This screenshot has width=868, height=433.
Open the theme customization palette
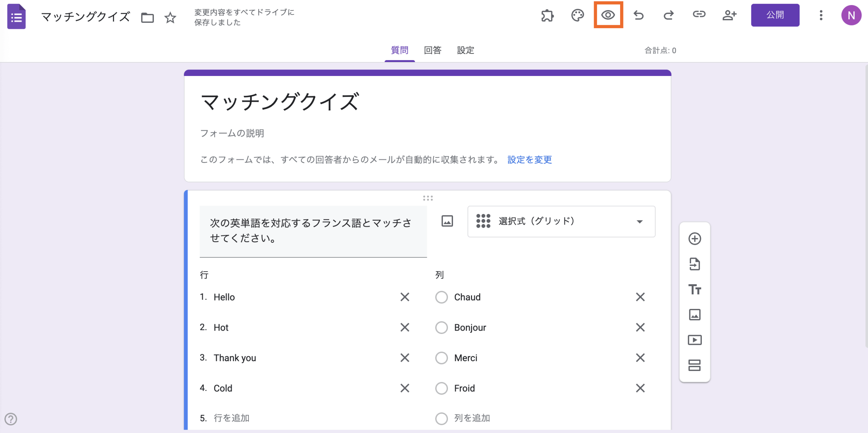[x=577, y=15]
